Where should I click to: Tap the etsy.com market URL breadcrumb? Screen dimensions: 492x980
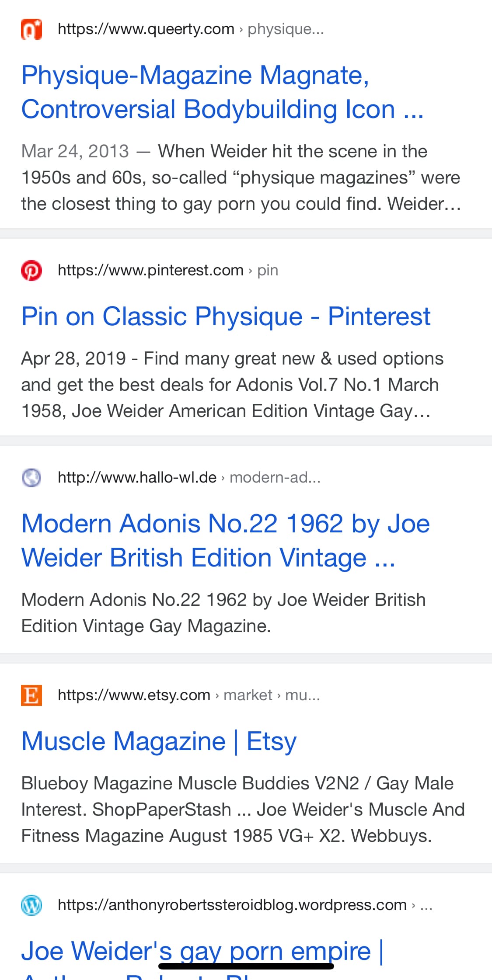[189, 695]
